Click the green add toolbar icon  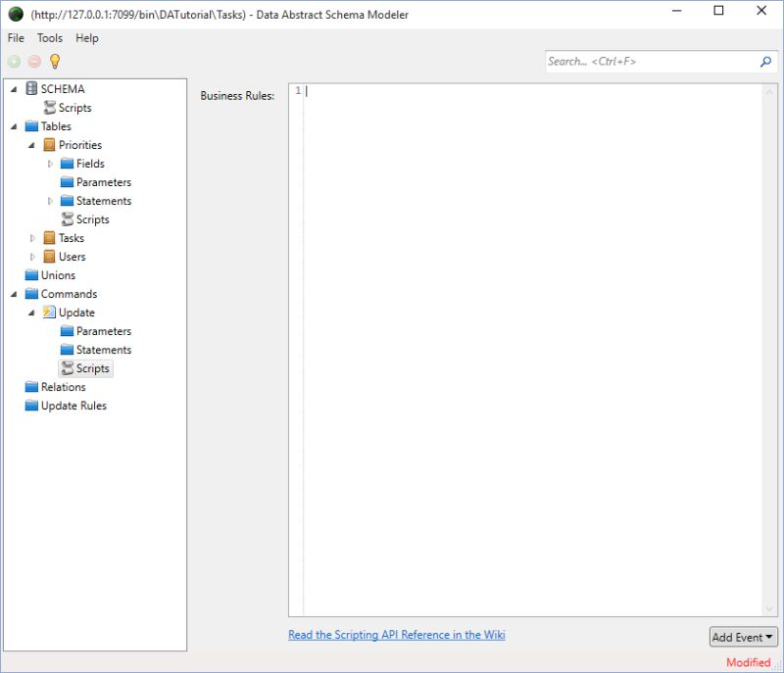[14, 62]
